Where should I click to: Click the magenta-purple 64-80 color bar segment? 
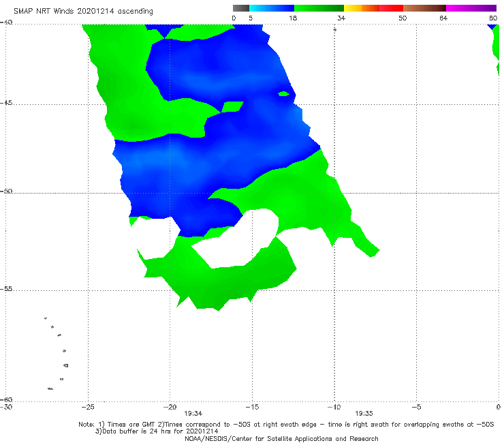(x=471, y=8)
